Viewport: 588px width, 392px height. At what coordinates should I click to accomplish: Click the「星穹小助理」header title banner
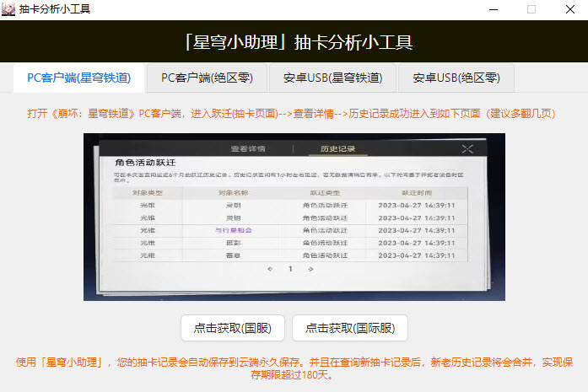pyautogui.click(x=294, y=42)
